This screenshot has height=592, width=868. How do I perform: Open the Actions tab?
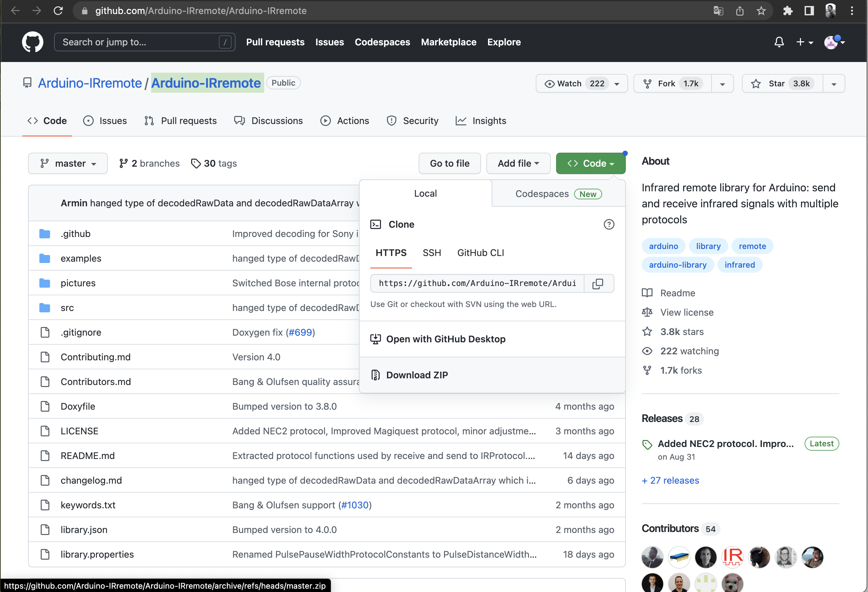point(345,121)
